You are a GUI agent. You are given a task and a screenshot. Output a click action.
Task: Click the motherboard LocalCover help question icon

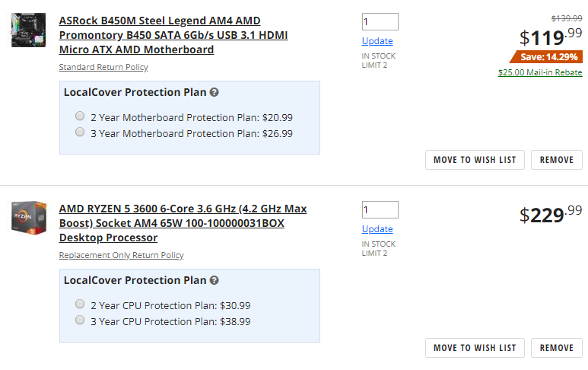coord(214,92)
